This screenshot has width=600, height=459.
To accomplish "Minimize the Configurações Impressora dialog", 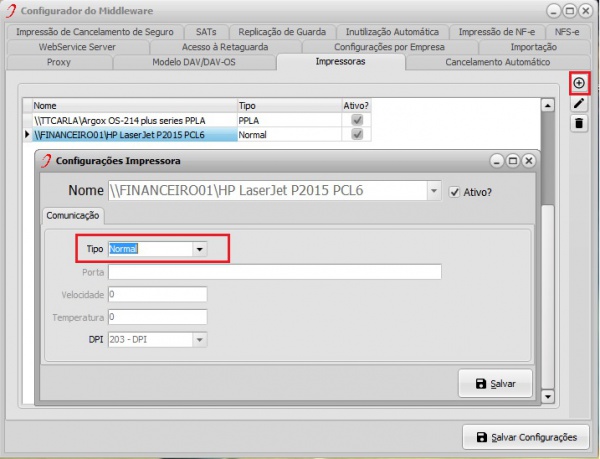I will point(497,160).
